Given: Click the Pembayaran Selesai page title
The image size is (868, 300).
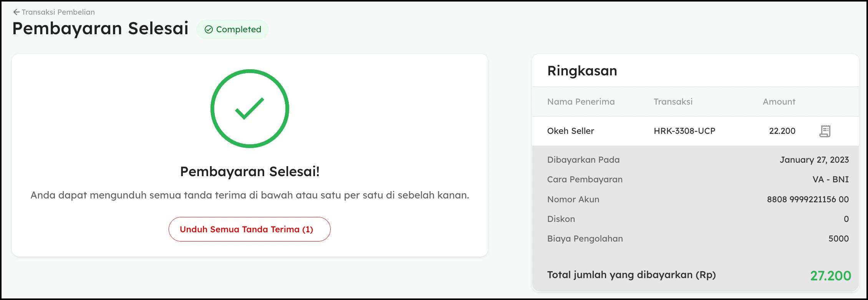Looking at the screenshot, I should (x=100, y=28).
